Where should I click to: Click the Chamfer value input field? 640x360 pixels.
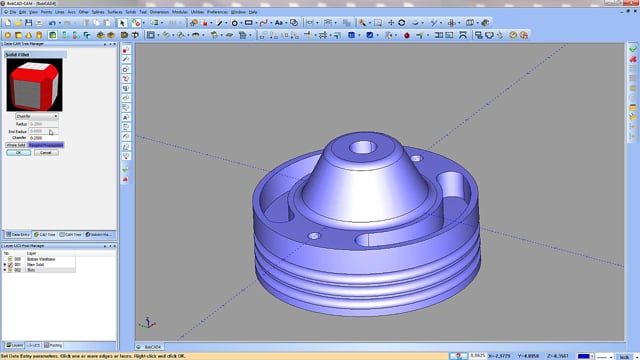(x=43, y=138)
